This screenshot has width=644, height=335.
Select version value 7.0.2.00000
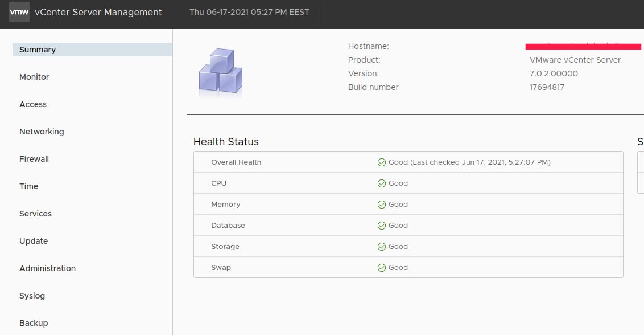pos(554,73)
